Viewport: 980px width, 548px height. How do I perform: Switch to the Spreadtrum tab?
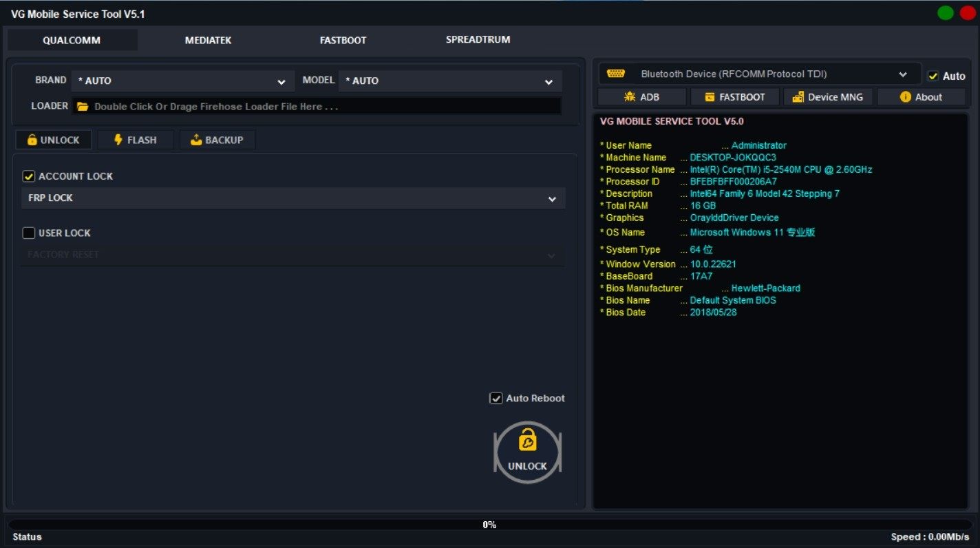point(478,40)
